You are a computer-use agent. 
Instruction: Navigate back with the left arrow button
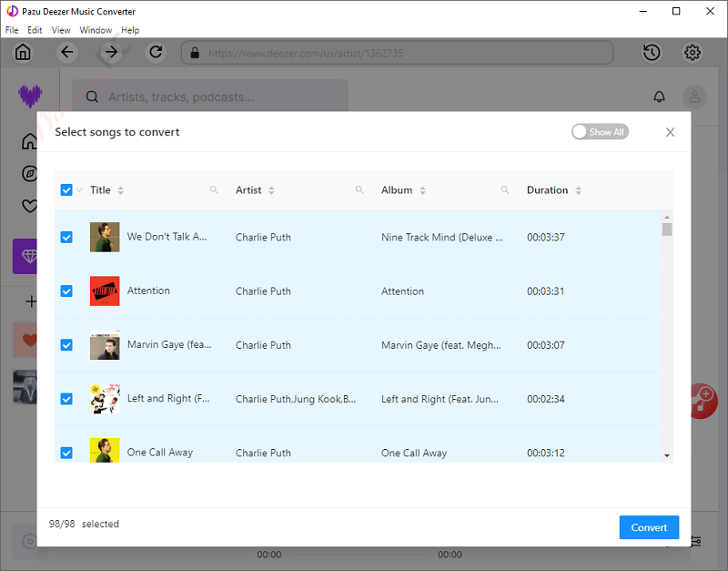66,52
